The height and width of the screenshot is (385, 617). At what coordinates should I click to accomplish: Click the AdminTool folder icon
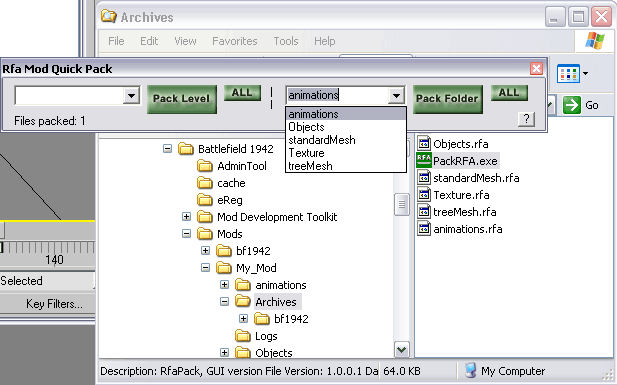coord(205,166)
